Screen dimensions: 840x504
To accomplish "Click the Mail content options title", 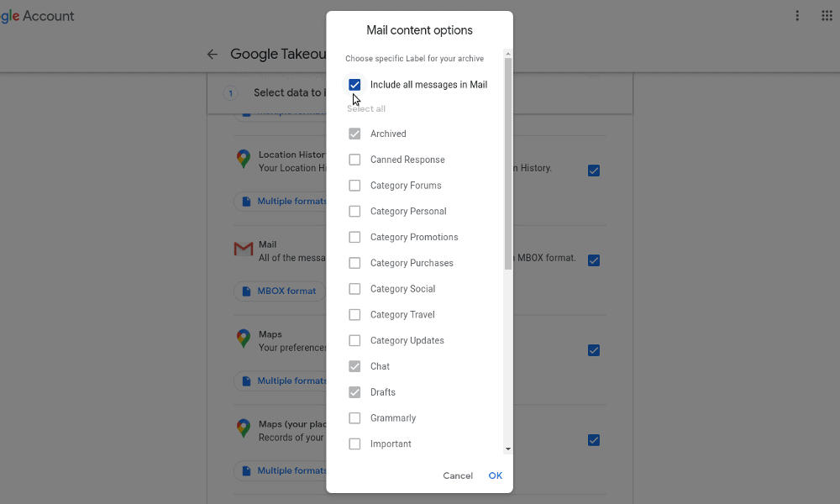I will point(419,30).
